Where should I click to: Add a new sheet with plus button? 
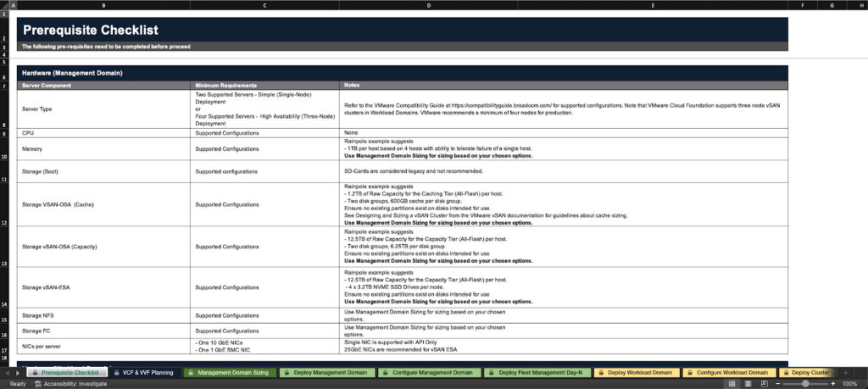[x=845, y=372]
